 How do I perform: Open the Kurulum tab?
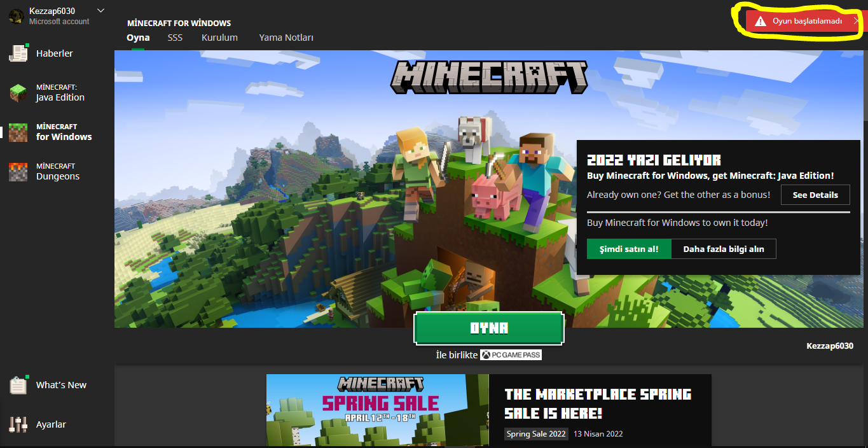coord(219,38)
